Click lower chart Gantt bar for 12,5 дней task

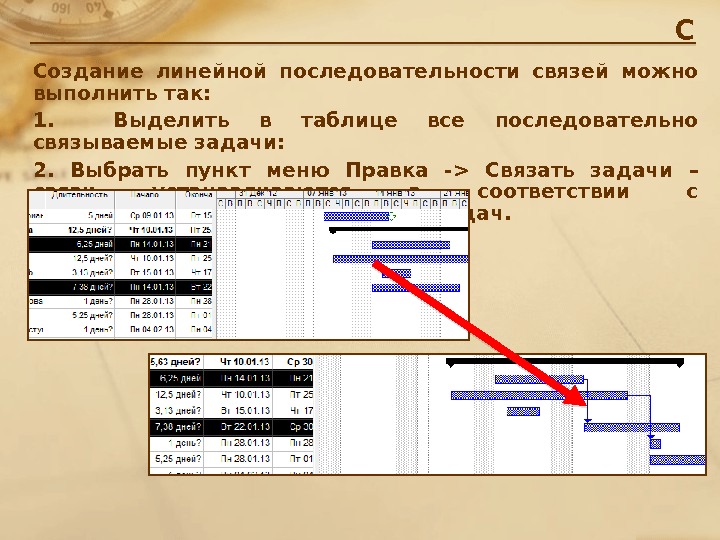[x=539, y=395]
